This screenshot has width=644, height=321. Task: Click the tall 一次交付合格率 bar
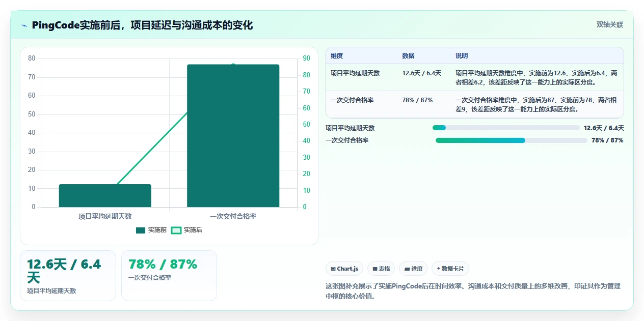pyautogui.click(x=233, y=136)
